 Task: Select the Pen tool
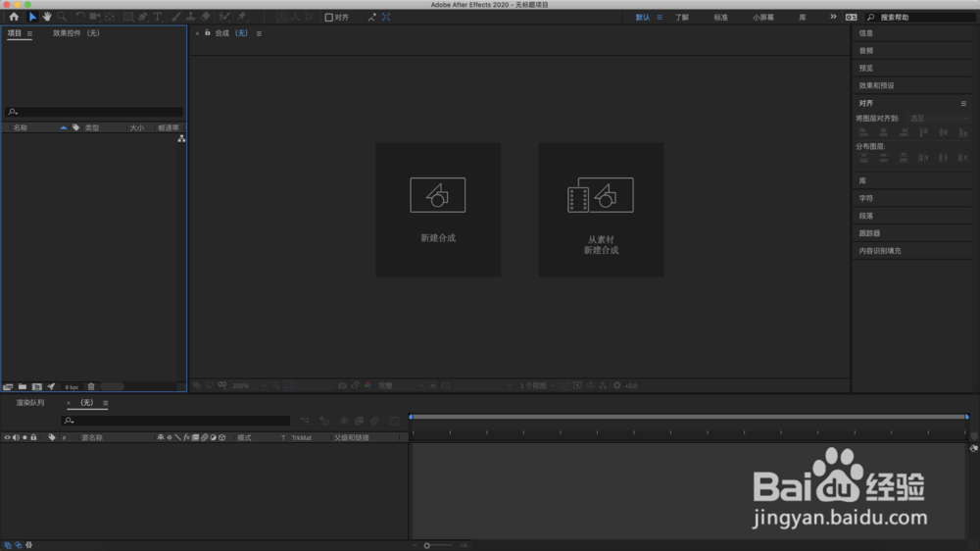point(143,17)
